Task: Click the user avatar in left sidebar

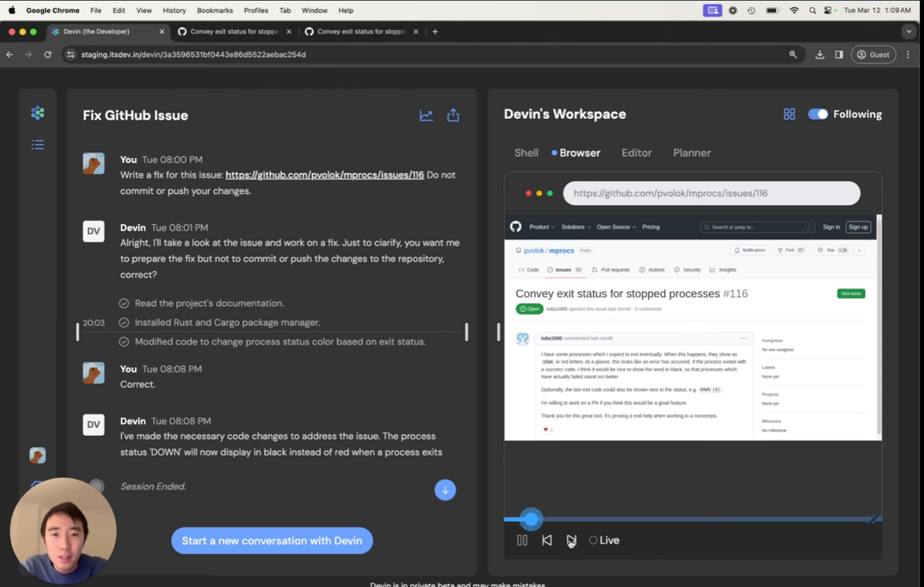Action: [38, 455]
